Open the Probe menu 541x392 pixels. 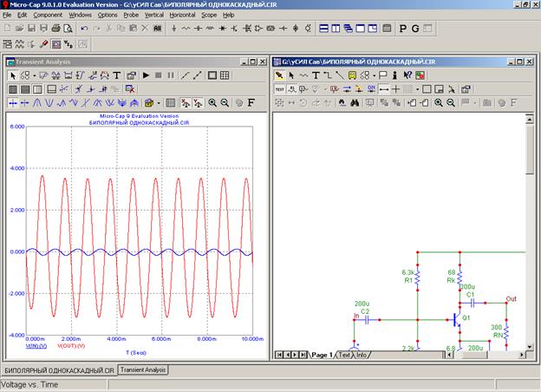[131, 15]
